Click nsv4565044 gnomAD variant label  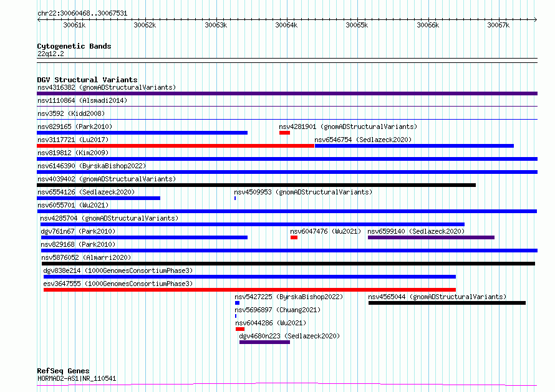437,297
